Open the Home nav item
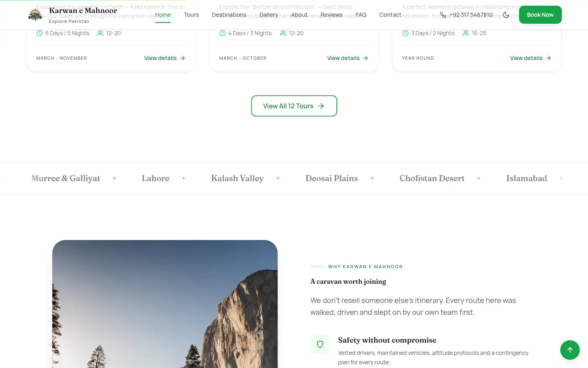This screenshot has width=588, height=368. click(x=163, y=15)
